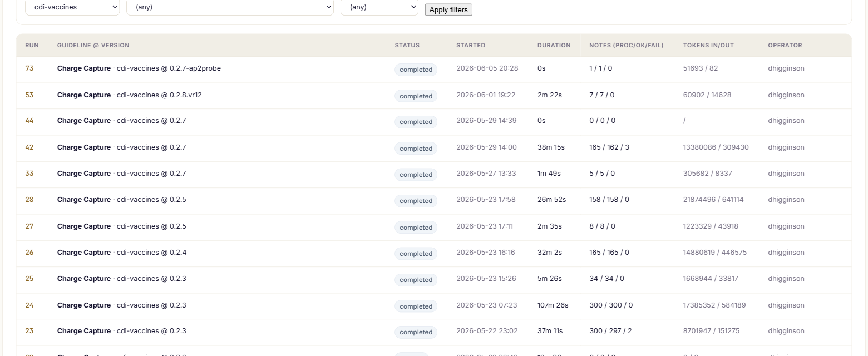
Task: Open the cdi-vaccines filter dropdown
Action: coord(72,7)
